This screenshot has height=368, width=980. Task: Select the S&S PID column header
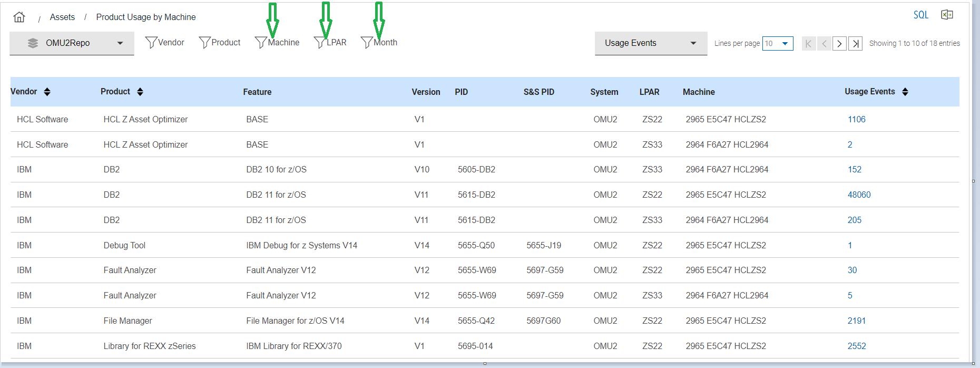click(538, 92)
